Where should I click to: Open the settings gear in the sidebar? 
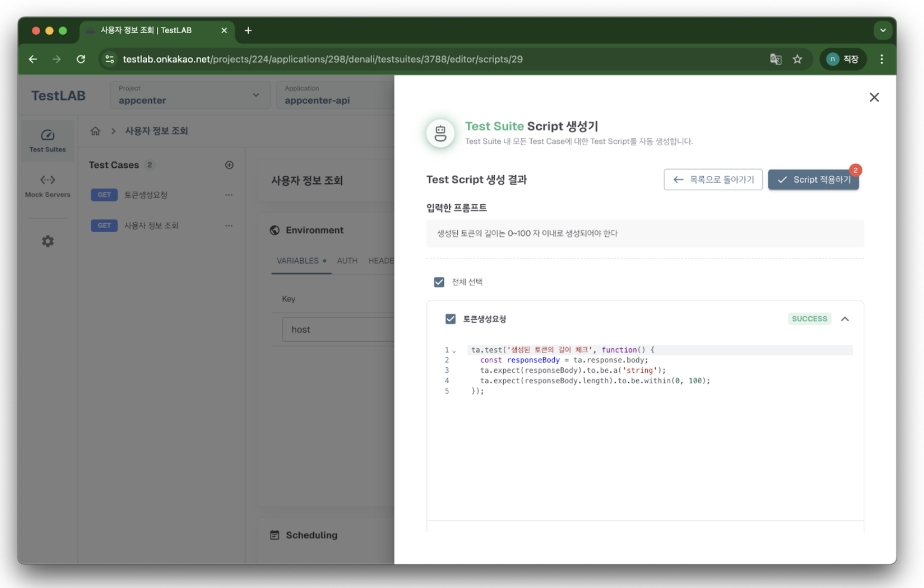point(47,241)
